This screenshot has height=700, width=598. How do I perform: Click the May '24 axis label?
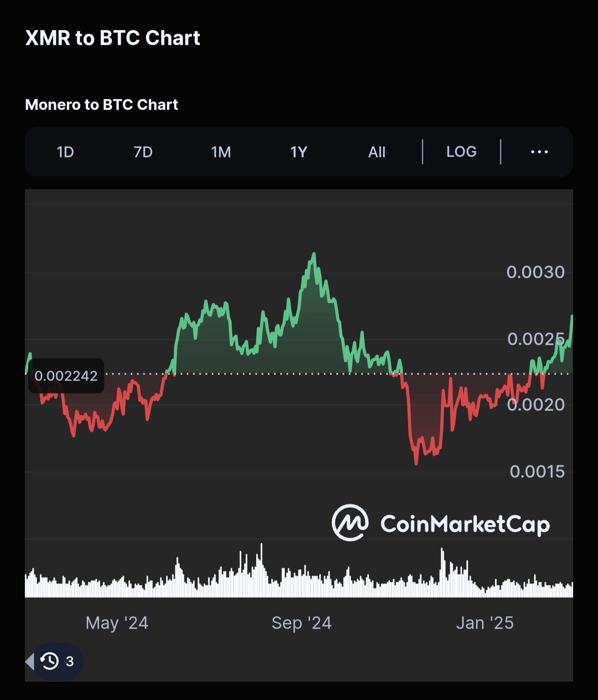117,623
